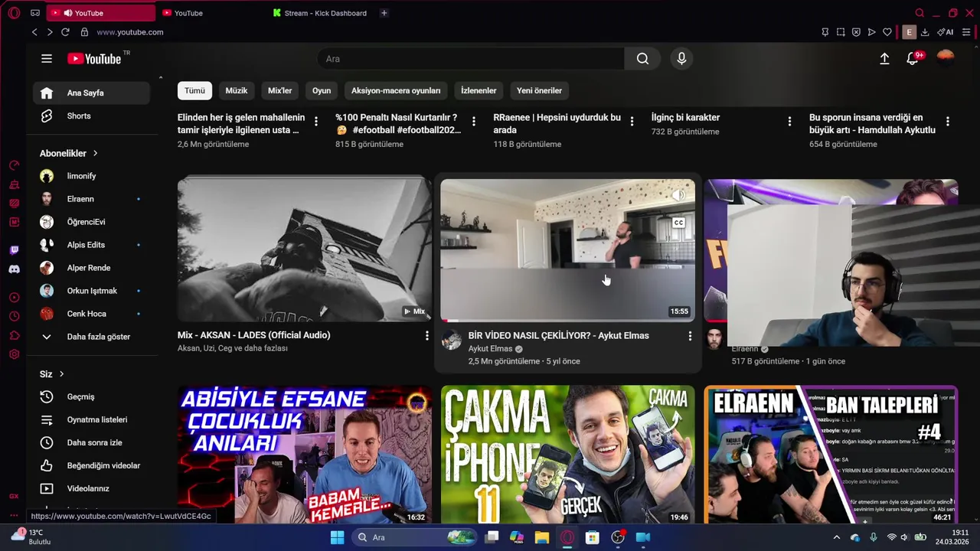The image size is (980, 551).
Task: Open Twitch in Opera sidebar
Action: (x=14, y=250)
